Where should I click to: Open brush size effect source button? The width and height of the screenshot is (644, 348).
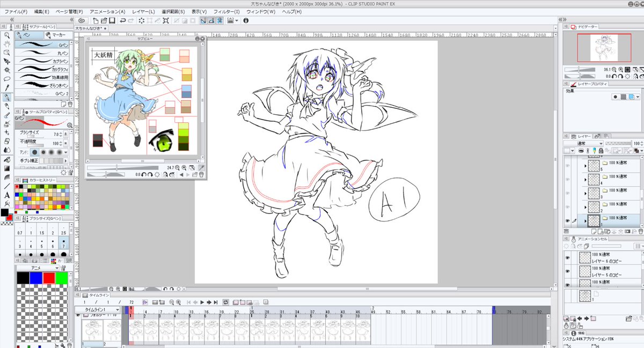66,135
